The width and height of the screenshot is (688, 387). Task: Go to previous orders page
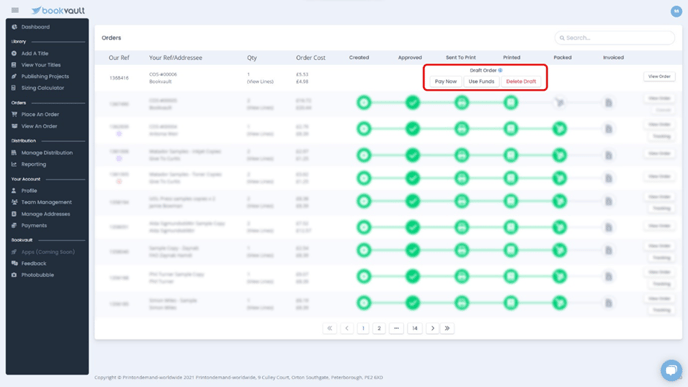tap(347, 328)
